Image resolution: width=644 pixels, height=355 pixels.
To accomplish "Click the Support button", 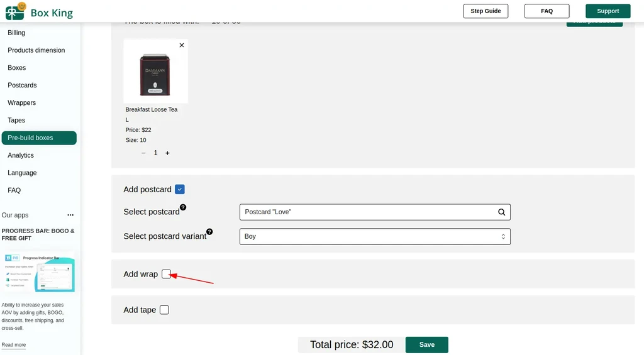I will coord(608,11).
